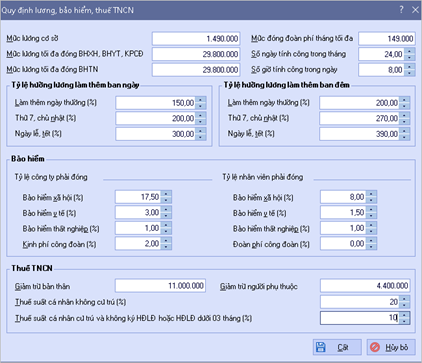Click the help question mark icon
This screenshot has height=363, width=422.
(402, 10)
